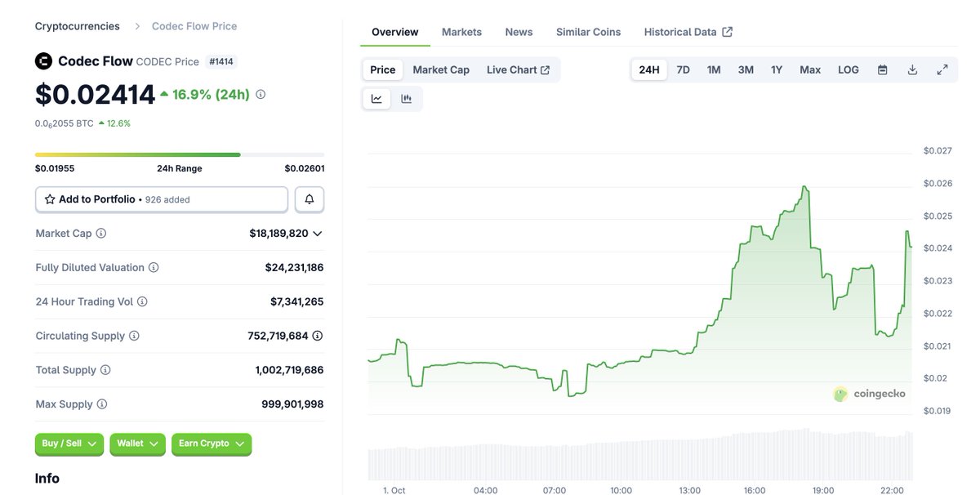
Task: Click the Total Supply info icon
Action: (105, 370)
